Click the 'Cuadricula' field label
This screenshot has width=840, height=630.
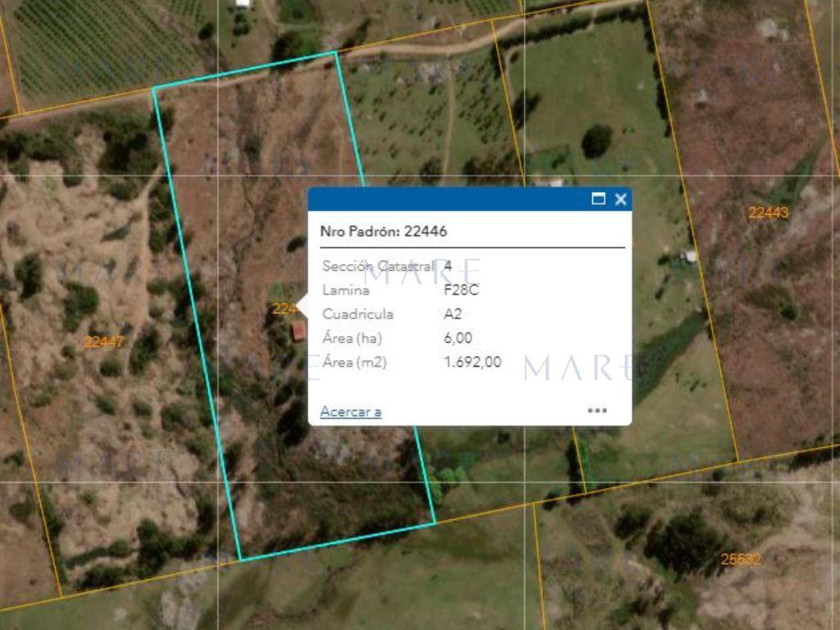(358, 314)
